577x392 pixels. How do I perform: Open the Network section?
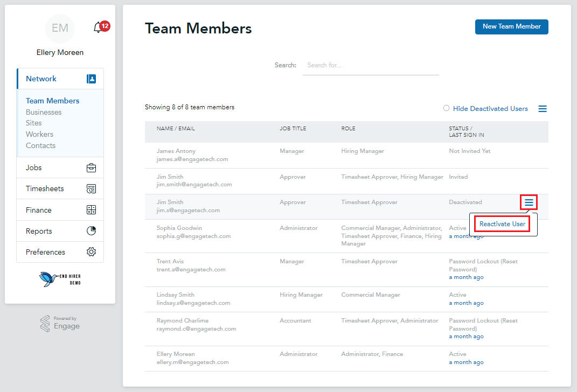click(60, 79)
